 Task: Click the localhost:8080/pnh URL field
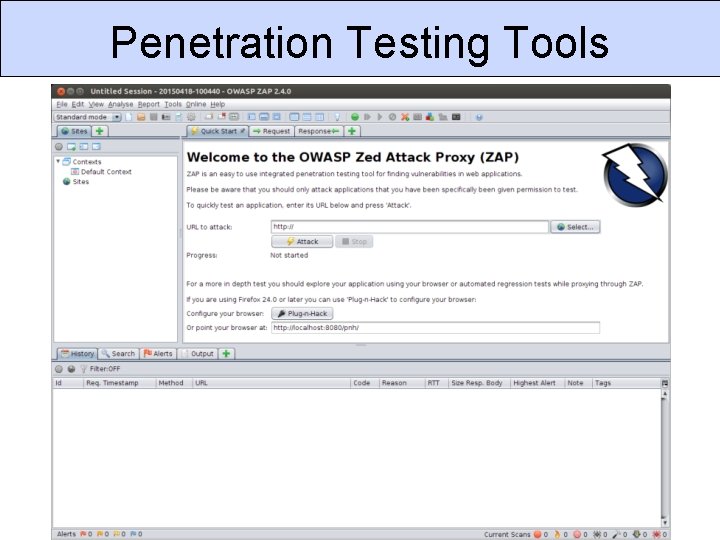[x=435, y=328]
